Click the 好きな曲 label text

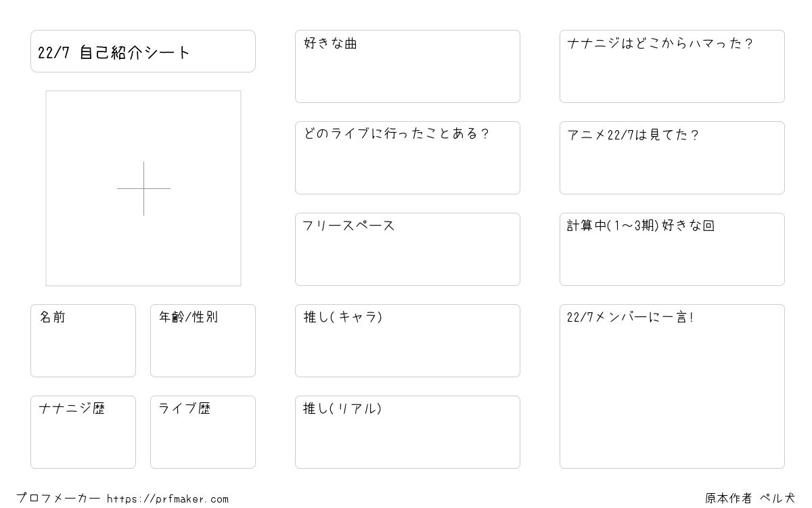[330, 43]
